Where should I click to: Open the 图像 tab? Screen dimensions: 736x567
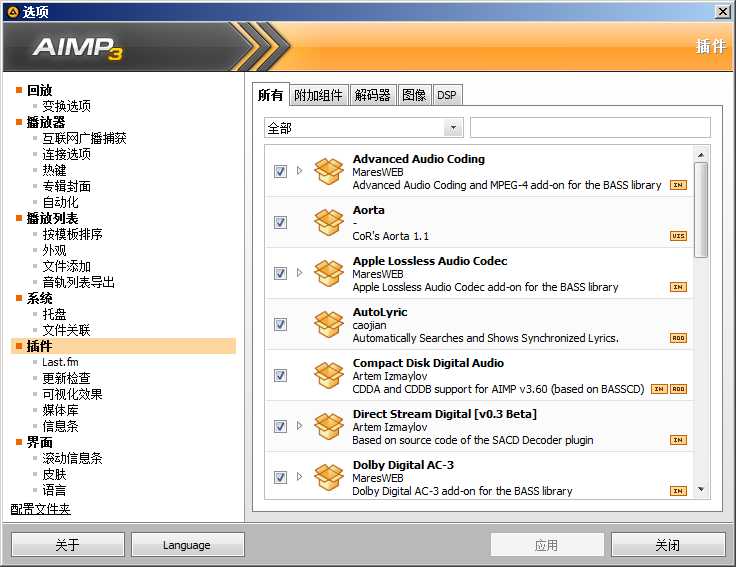(414, 95)
